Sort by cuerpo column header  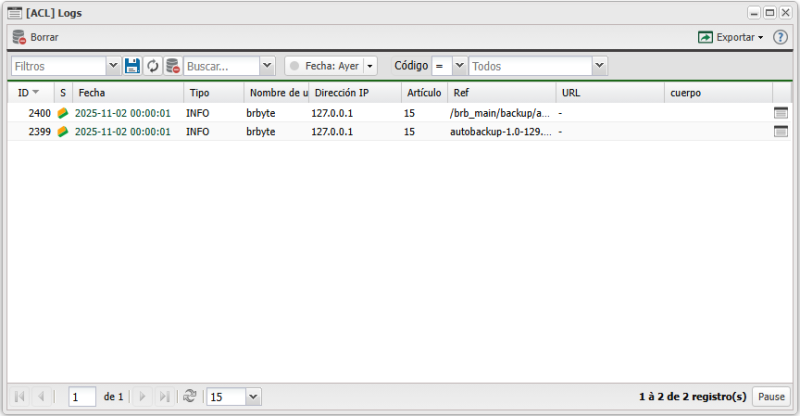tap(718, 93)
